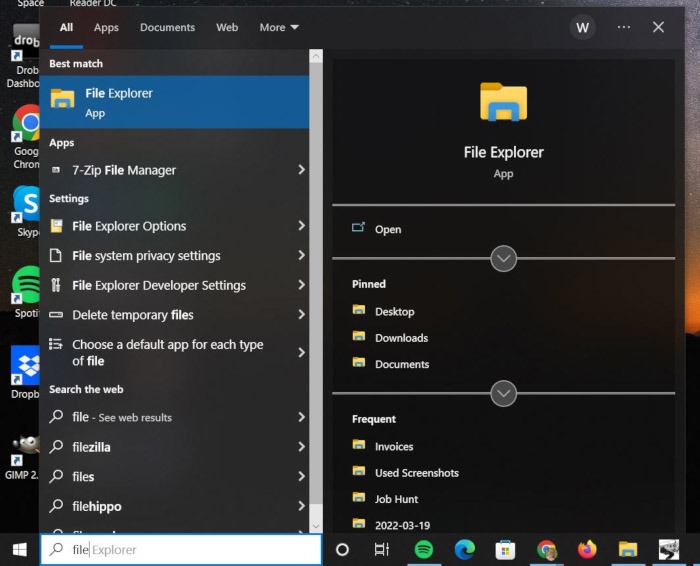
Task: Open frequent Used Screenshots folder
Action: (x=417, y=473)
